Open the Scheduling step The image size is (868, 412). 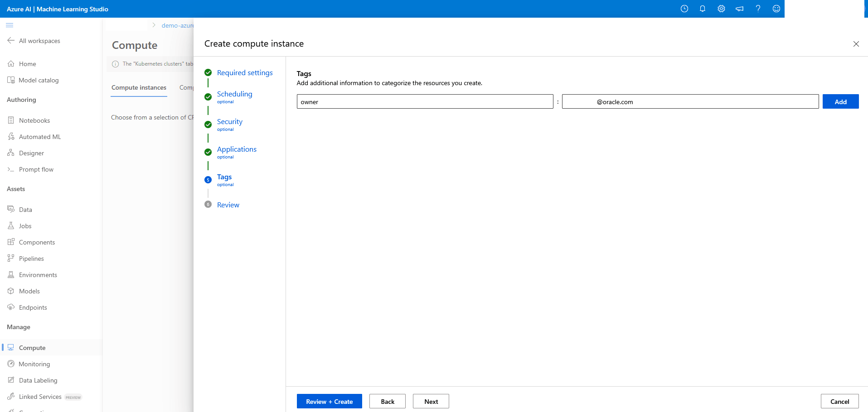click(234, 94)
